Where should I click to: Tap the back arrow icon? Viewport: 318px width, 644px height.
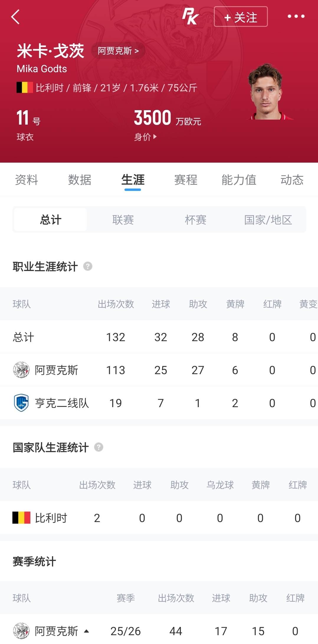click(15, 17)
